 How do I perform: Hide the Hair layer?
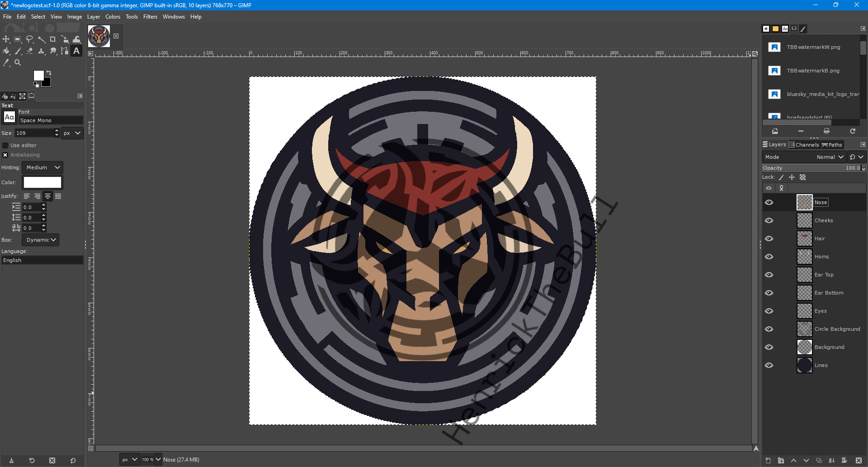tap(769, 238)
